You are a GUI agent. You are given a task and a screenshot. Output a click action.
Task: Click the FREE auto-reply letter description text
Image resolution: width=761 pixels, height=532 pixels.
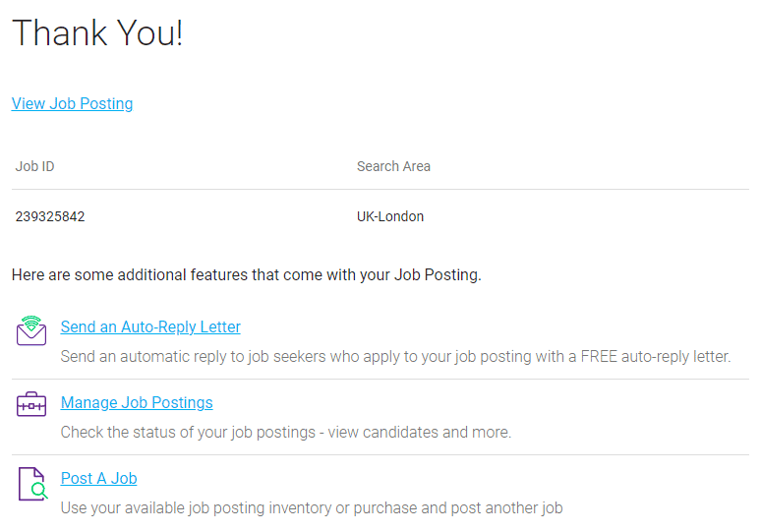tap(395, 357)
